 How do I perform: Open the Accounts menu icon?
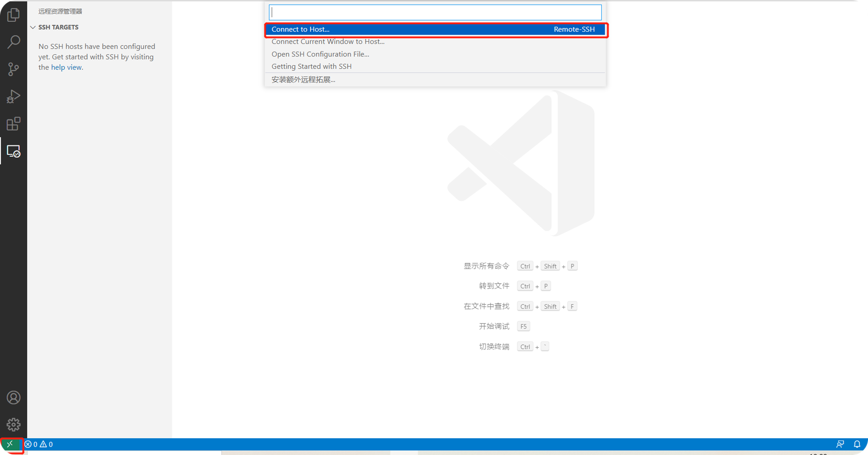tap(13, 397)
